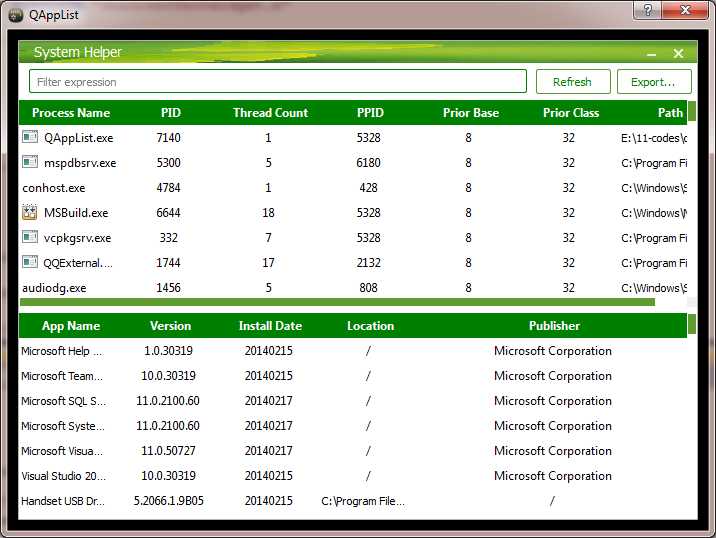Click thread count 17 for QQExternal
The width and height of the screenshot is (716, 538).
point(268,263)
